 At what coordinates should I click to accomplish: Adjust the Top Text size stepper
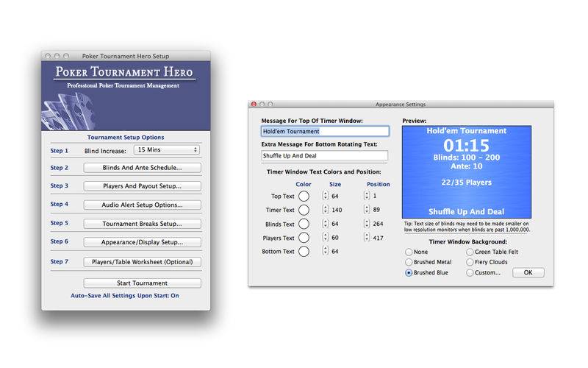(325, 196)
